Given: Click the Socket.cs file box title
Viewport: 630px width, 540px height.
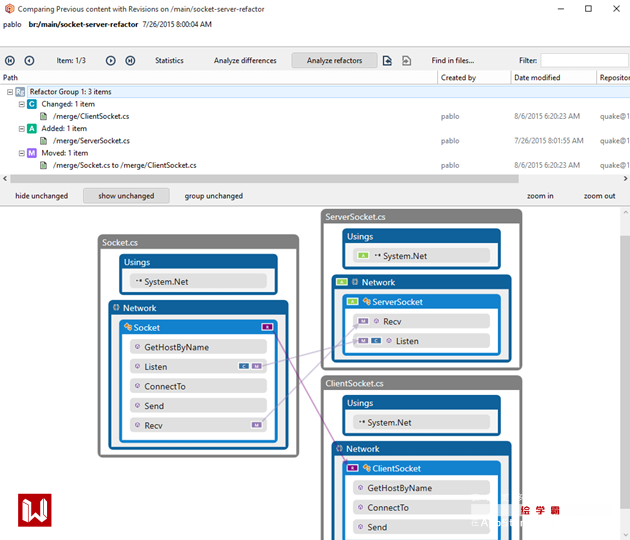Looking at the screenshot, I should point(120,242).
